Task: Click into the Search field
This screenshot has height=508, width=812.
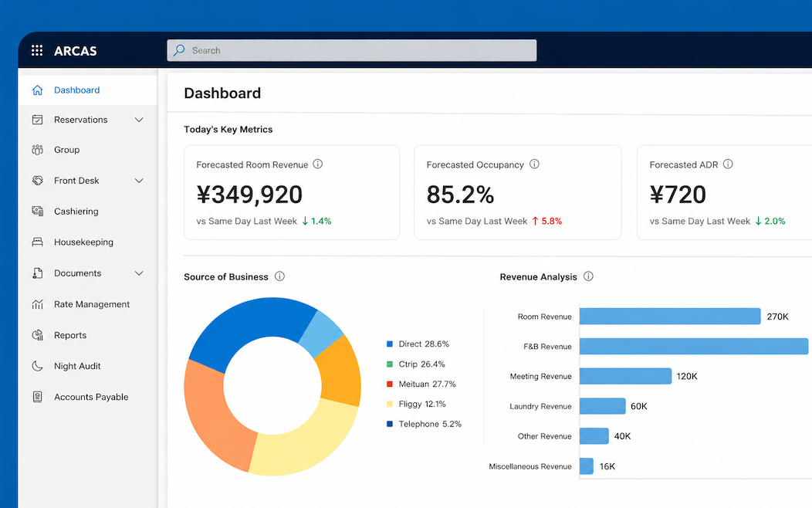Action: [x=352, y=50]
